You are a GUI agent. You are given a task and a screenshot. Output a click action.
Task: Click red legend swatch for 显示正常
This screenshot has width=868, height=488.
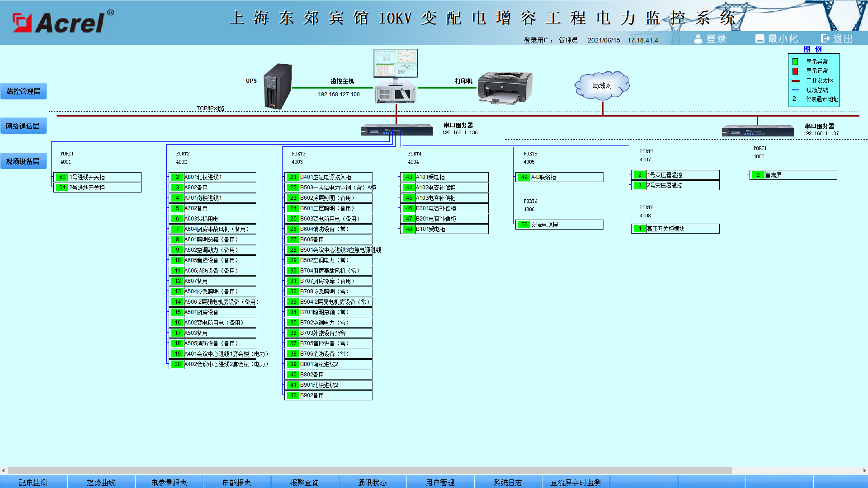(795, 71)
